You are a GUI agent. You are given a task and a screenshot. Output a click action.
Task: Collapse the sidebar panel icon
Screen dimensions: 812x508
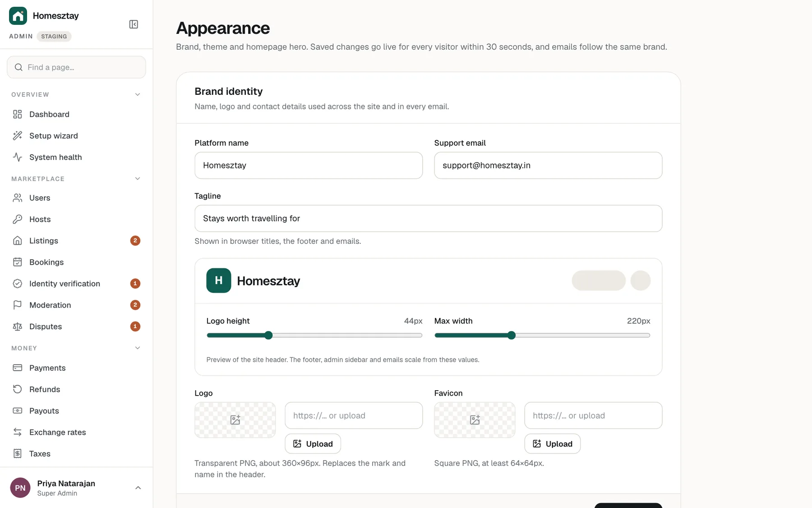(134, 24)
